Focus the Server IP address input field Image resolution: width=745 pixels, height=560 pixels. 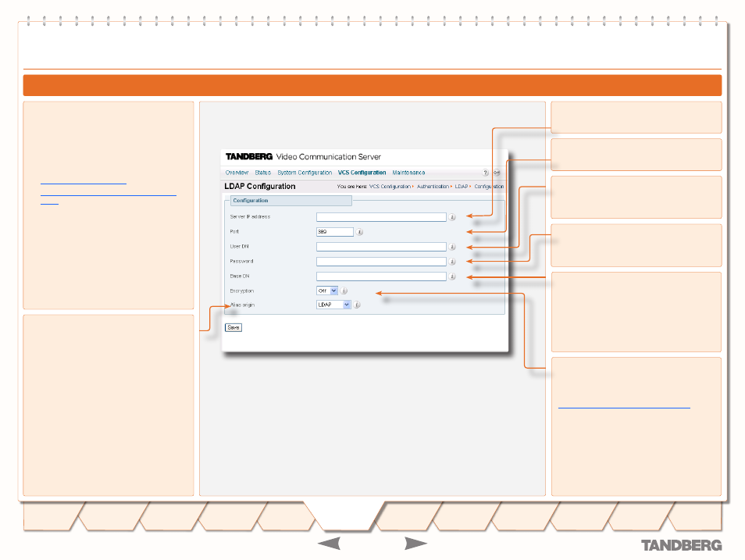tap(382, 217)
